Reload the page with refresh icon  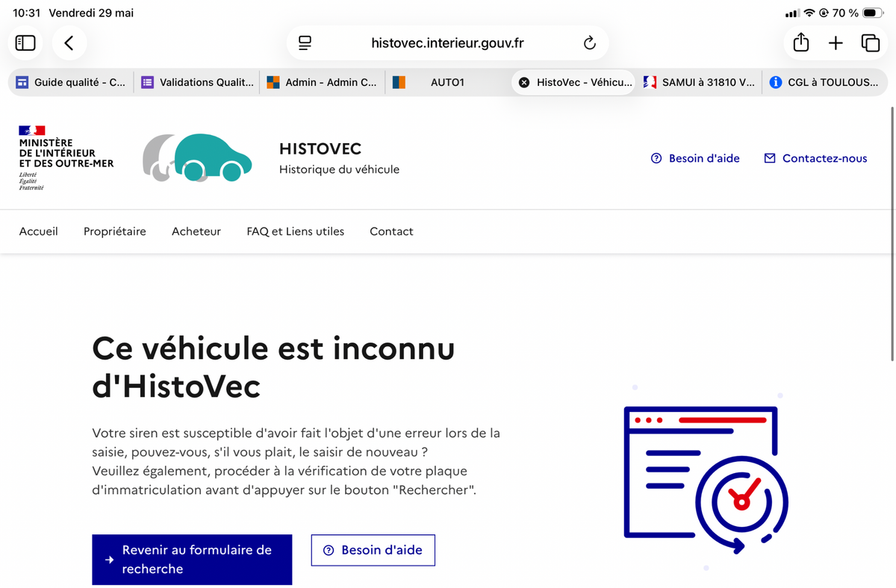(590, 43)
